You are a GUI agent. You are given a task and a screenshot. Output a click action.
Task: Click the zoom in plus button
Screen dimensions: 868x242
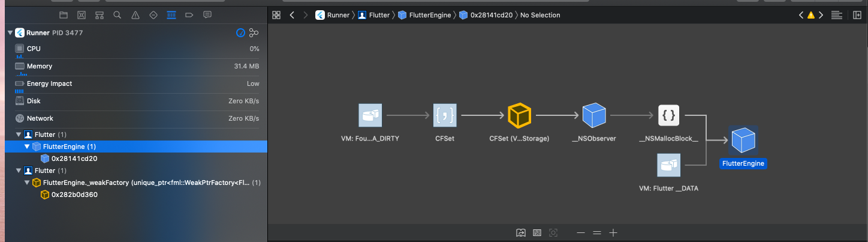tap(613, 232)
